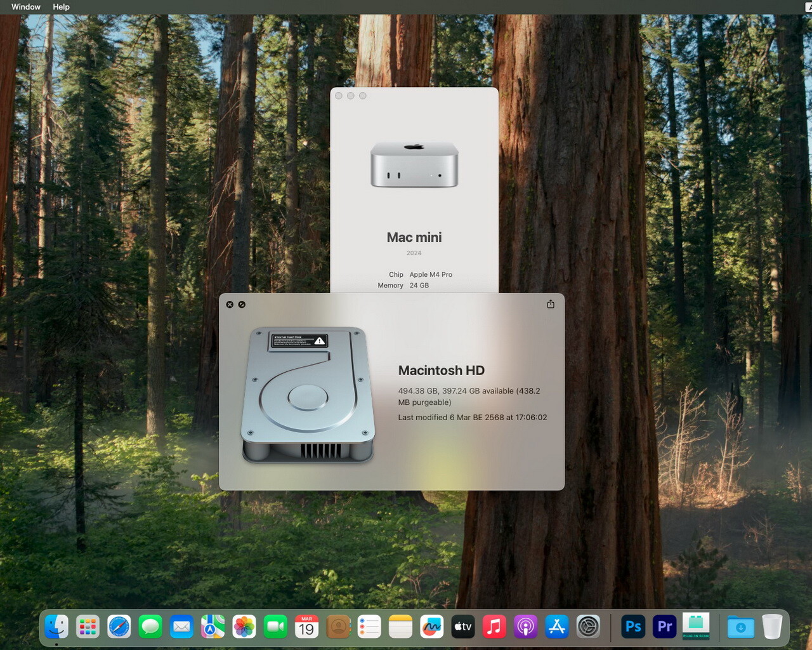Screen dimensions: 812x650
Task: Launch Safari from the dock
Action: pyautogui.click(x=119, y=627)
